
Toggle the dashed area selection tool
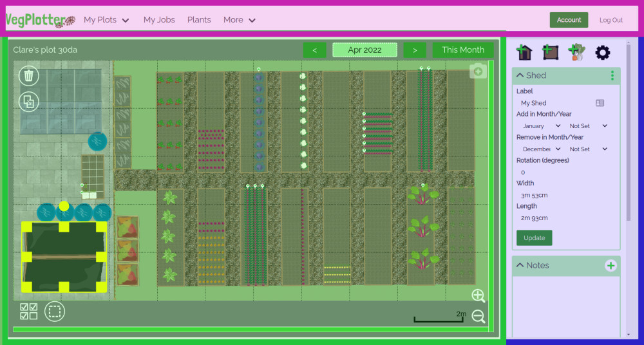(55, 312)
